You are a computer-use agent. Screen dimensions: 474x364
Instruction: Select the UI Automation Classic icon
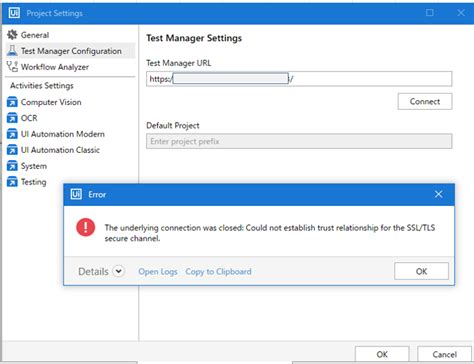coord(12,150)
